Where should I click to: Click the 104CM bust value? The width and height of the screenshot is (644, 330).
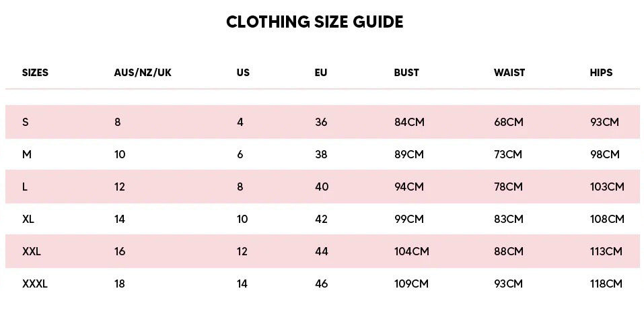(412, 252)
